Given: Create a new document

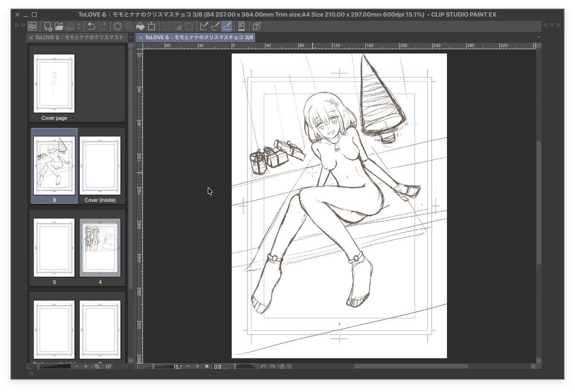Looking at the screenshot, I should [x=48, y=26].
